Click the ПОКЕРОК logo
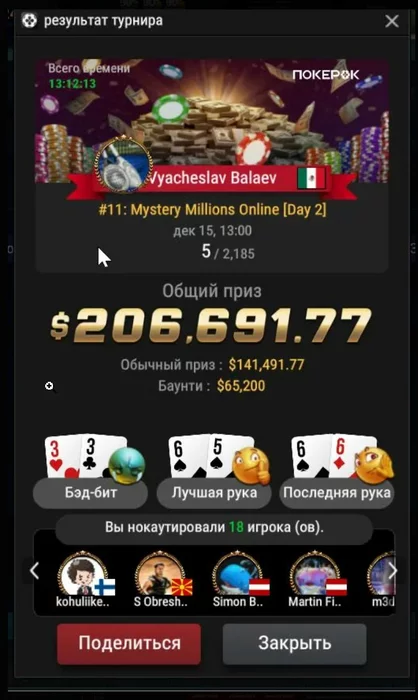Screen dimensions: 418x700 (326, 75)
